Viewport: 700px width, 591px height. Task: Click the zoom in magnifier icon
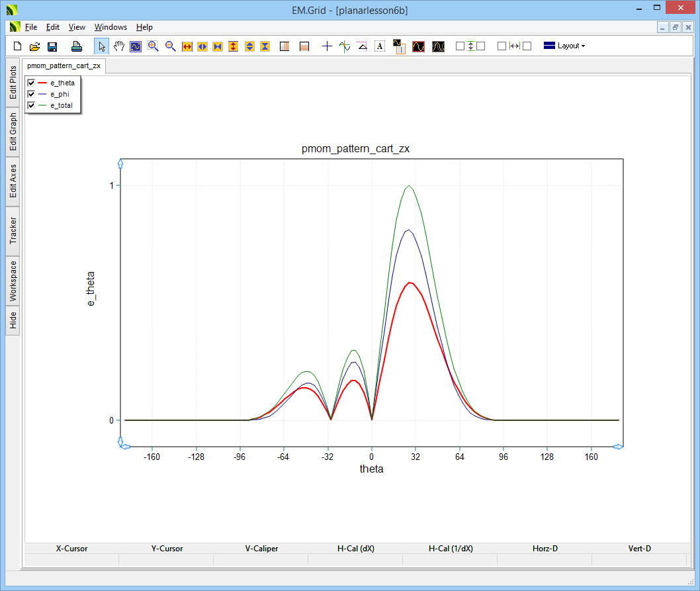(153, 46)
